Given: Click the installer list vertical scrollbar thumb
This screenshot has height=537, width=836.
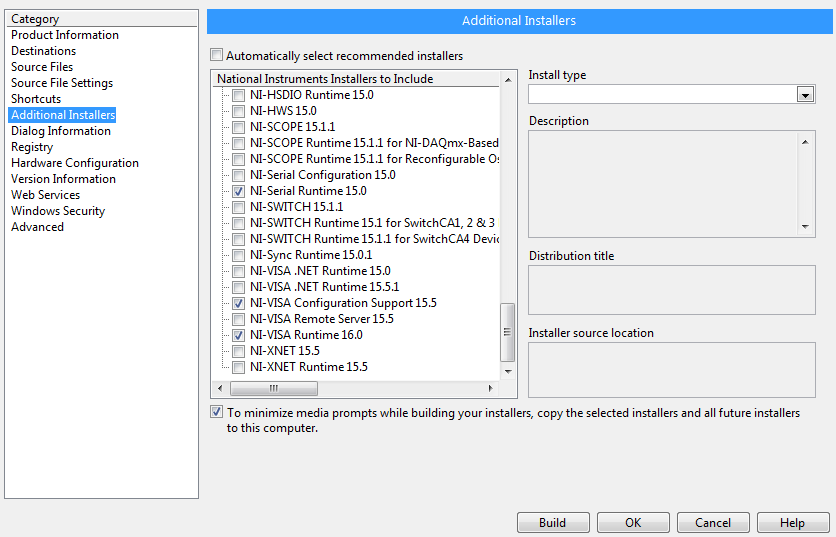Looking at the screenshot, I should pyautogui.click(x=508, y=332).
